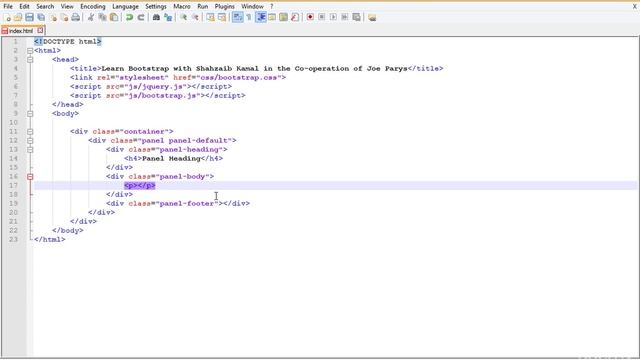Viewport: 640px width, 360px height.
Task: Click "Panel Heading" text on line 14
Action: click(171, 158)
